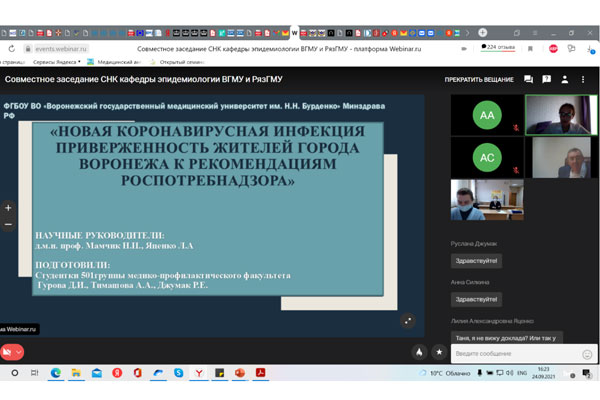
Task: Open the questions panel icon with question mark
Action: click(x=546, y=79)
